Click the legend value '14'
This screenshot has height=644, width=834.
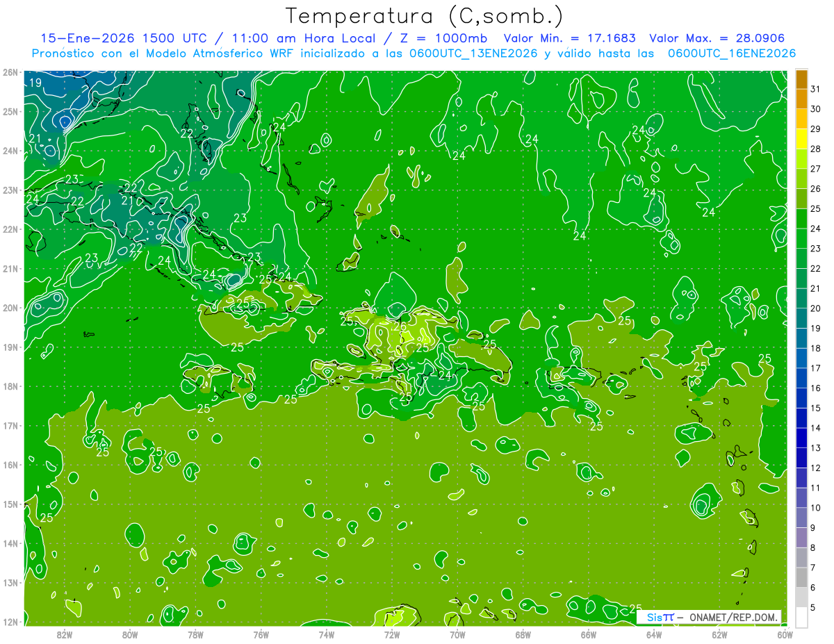coord(815,428)
